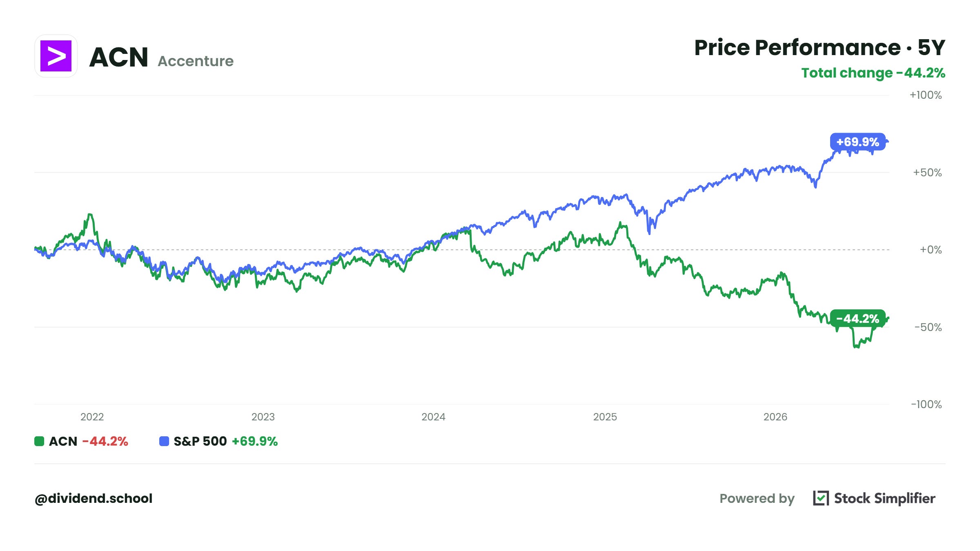Image resolution: width=980 pixels, height=551 pixels.
Task: Click the Stock Simplifier checkmark logo icon
Action: 821,498
